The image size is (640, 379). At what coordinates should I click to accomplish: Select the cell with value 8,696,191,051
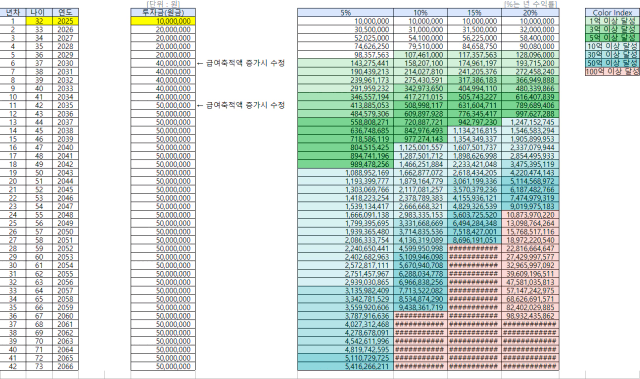pyautogui.click(x=474, y=240)
